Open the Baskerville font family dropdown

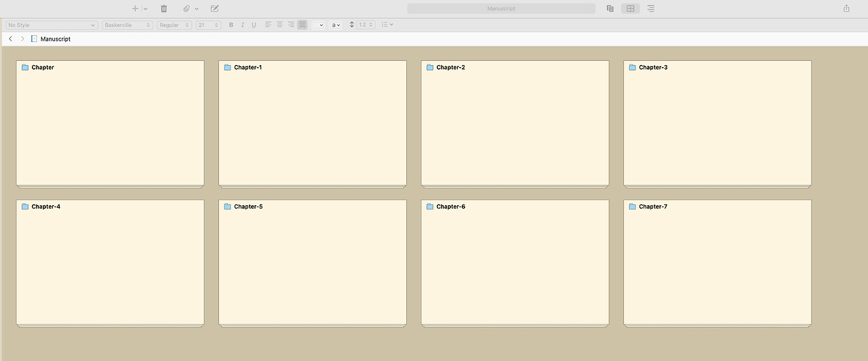pos(127,25)
